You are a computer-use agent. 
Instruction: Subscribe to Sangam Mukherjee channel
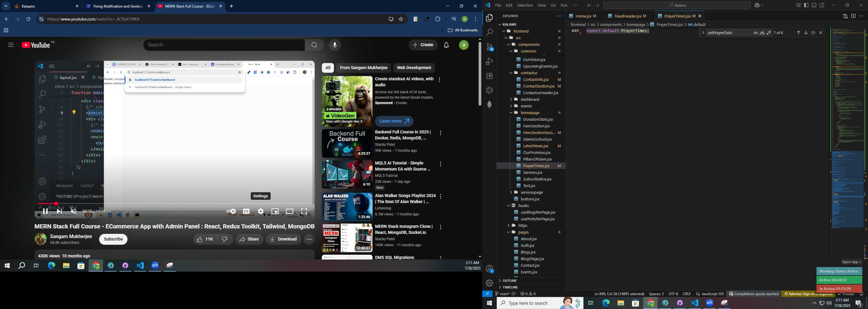[x=113, y=240]
